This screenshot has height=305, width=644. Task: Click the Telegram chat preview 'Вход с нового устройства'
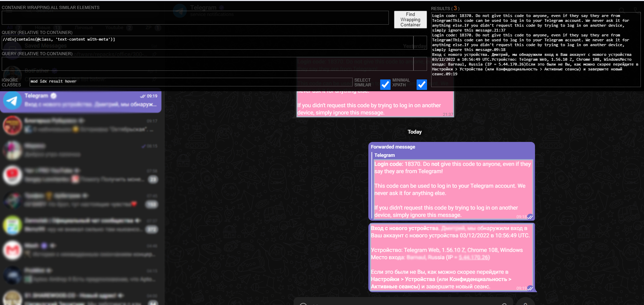(90, 104)
